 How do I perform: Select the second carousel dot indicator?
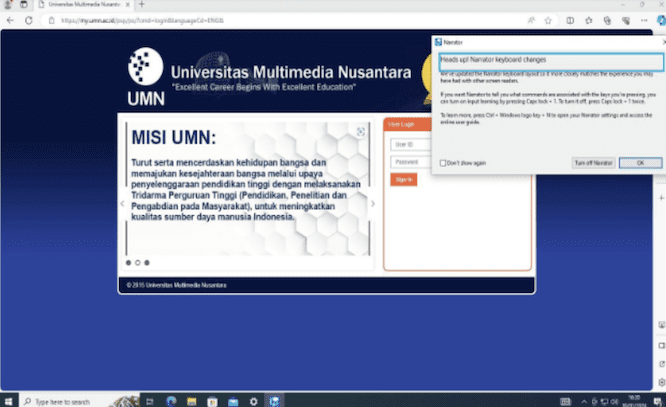(x=137, y=263)
